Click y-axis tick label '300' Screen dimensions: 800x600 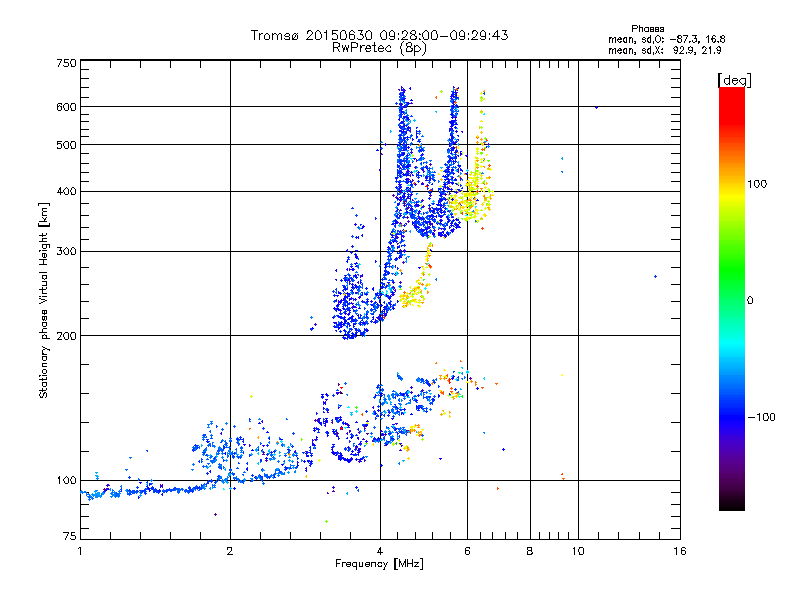point(67,252)
